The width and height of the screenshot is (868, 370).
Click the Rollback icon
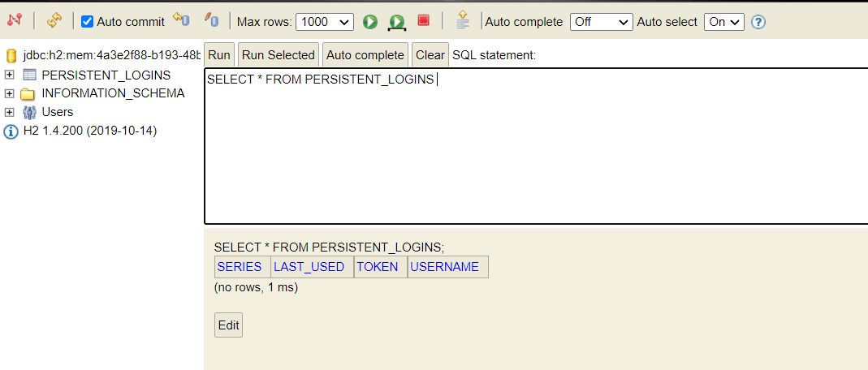pyautogui.click(x=181, y=20)
